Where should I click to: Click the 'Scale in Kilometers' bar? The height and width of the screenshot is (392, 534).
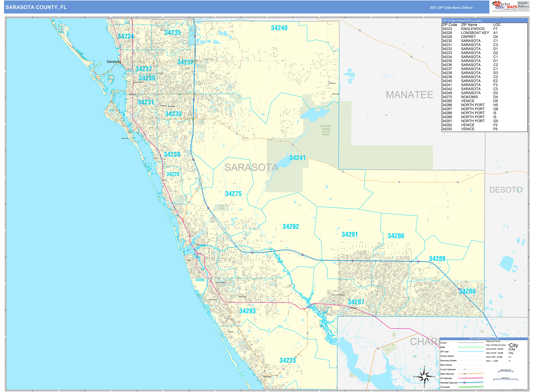[x=505, y=371]
